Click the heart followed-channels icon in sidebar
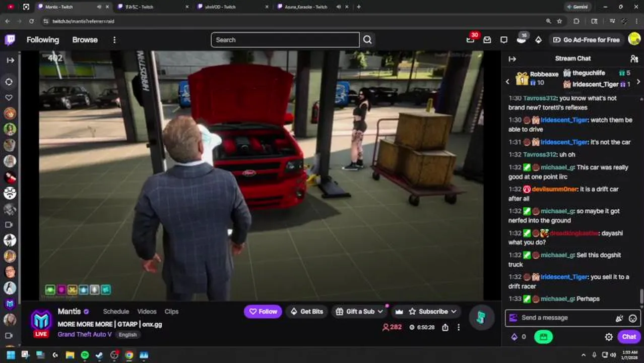Screen dimensions: 644x363 [9, 97]
